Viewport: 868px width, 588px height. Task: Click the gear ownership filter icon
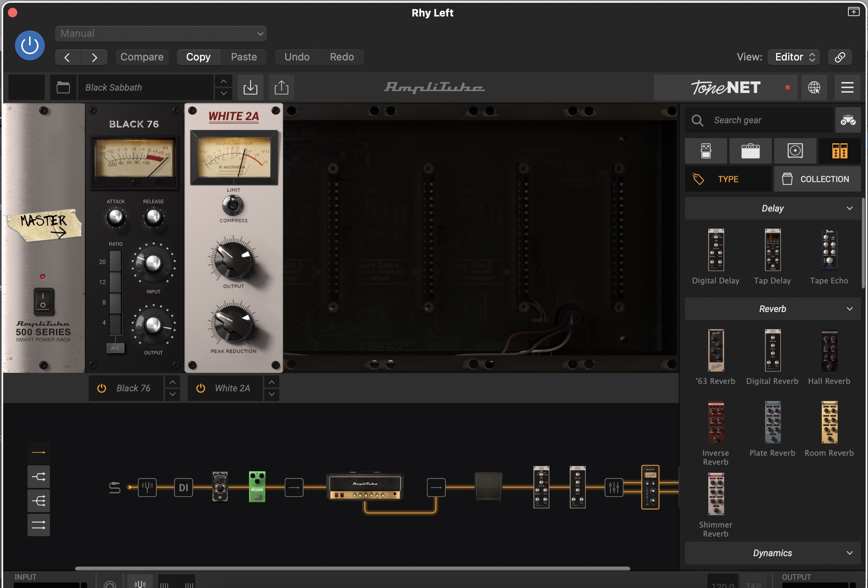click(848, 120)
